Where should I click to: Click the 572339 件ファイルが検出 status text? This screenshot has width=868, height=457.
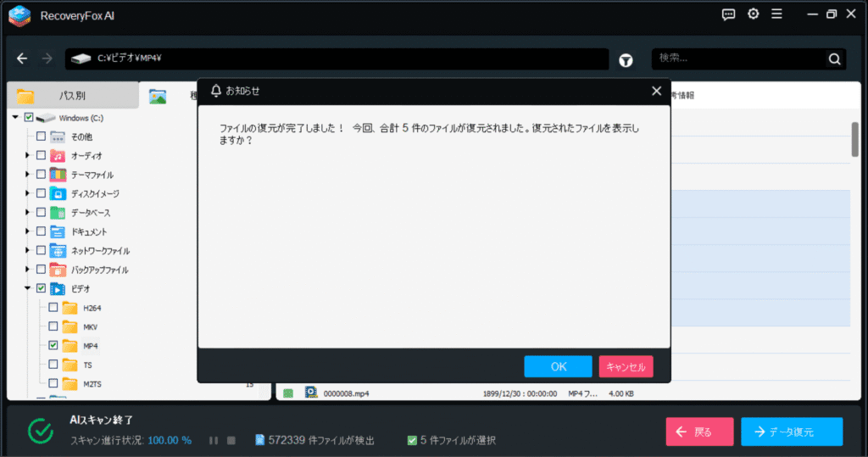tap(321, 440)
